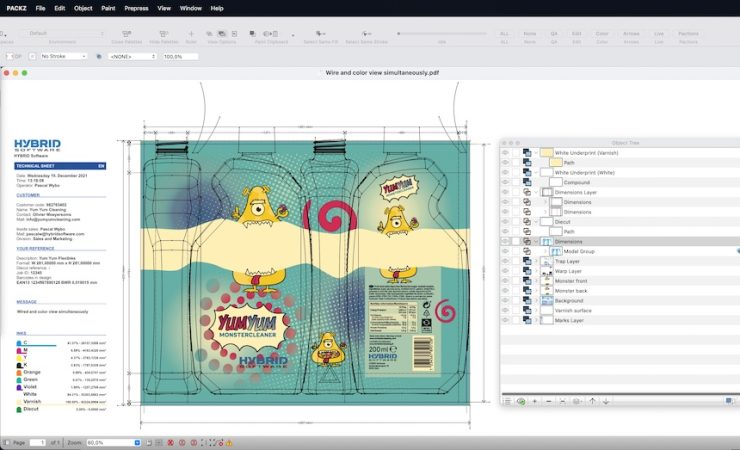Collapse the White Underprint (Varnish) layer
This screenshot has width=740, height=450.
(x=536, y=153)
